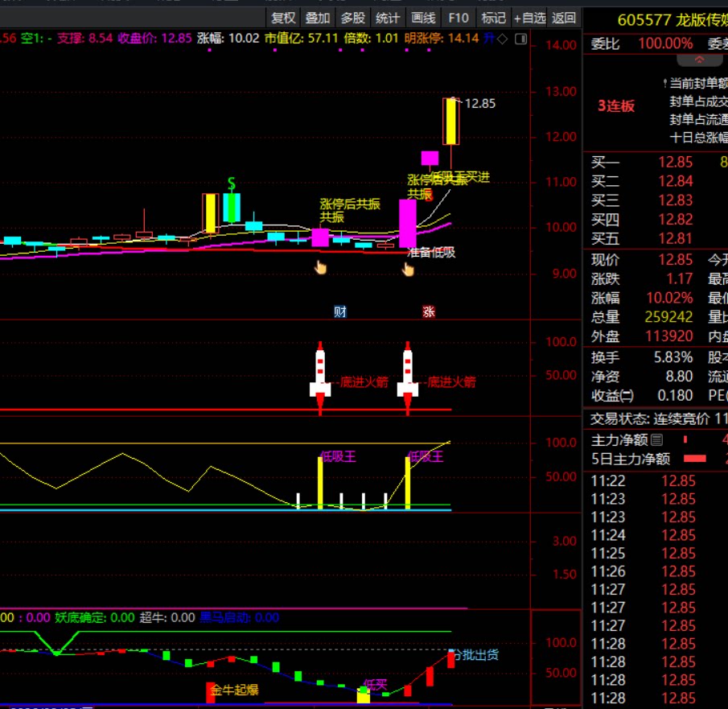728x709 pixels.
Task: Click the 准备低吸 chart annotation
Action: (x=431, y=253)
